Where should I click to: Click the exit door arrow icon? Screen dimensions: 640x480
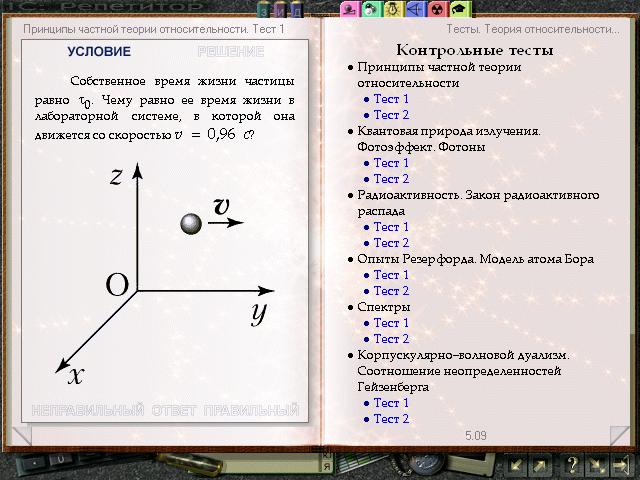point(622,464)
